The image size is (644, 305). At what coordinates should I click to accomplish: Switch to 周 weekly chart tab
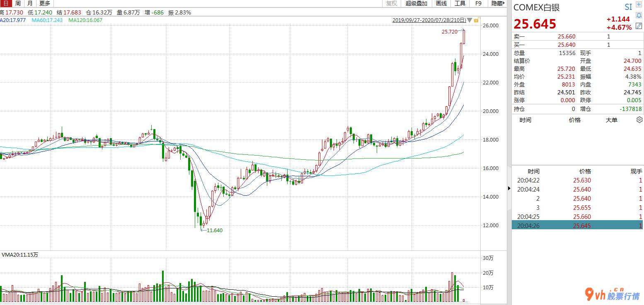[x=18, y=3]
